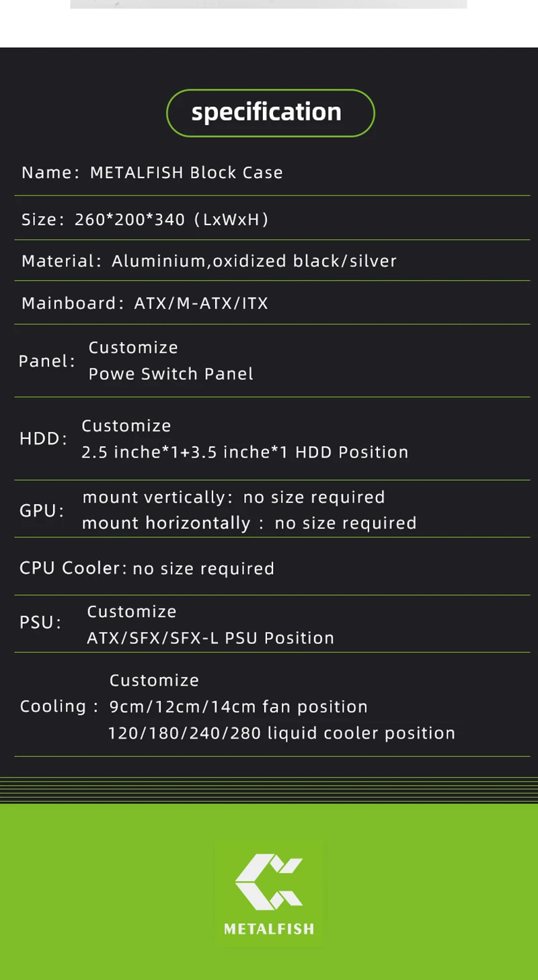Screen dimensions: 538x980
Task: Select the "METALFISH Block Case" name text
Action: (186, 173)
